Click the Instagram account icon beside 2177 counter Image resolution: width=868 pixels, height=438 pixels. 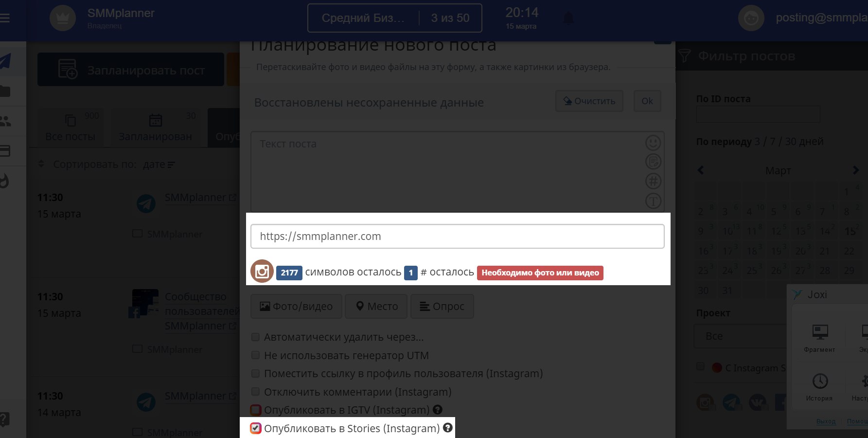(262, 271)
